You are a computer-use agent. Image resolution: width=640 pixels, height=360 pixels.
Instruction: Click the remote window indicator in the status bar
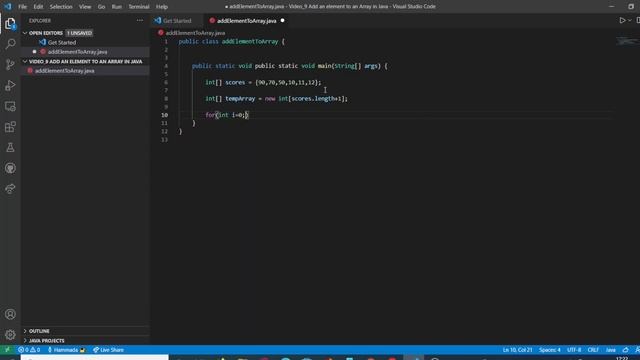(7, 350)
